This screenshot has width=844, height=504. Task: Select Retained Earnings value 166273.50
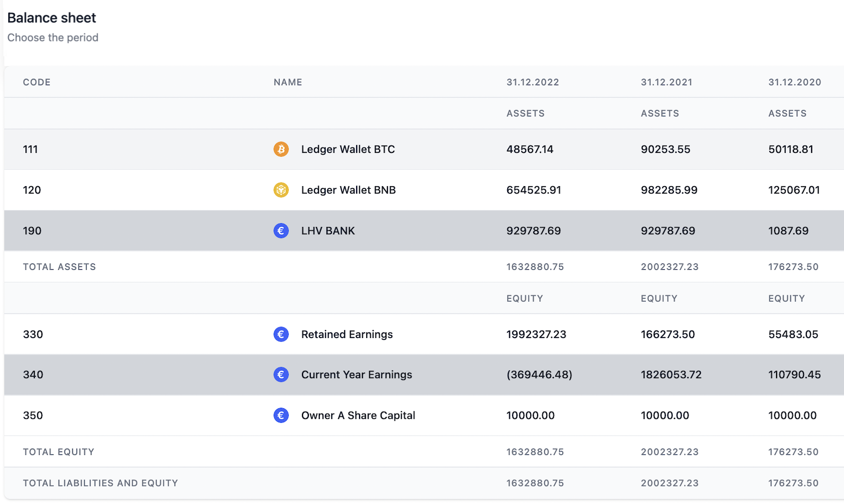coord(668,334)
